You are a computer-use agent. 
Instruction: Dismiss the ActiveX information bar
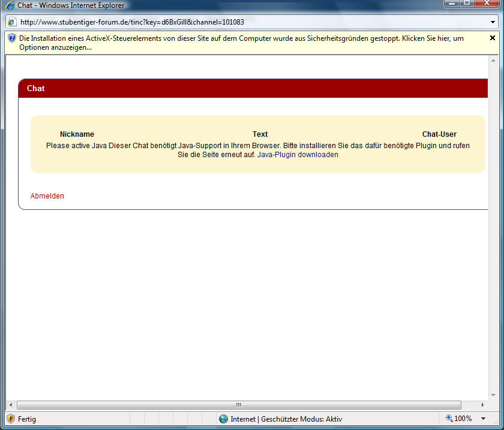493,38
